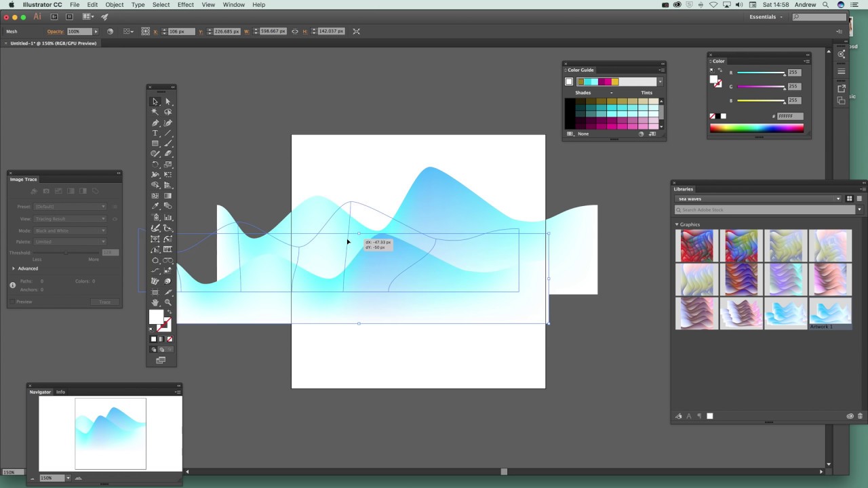Viewport: 868px width, 488px height.
Task: Select the Pen tool
Action: tap(155, 123)
